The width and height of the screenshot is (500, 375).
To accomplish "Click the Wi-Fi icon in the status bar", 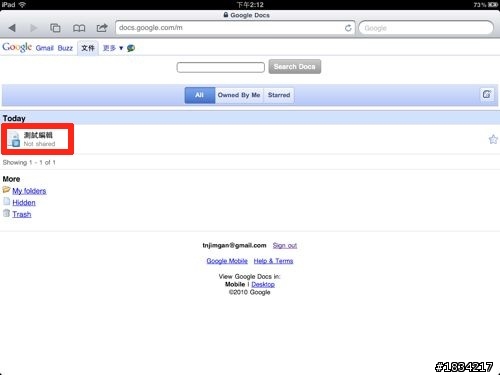I will coord(22,5).
